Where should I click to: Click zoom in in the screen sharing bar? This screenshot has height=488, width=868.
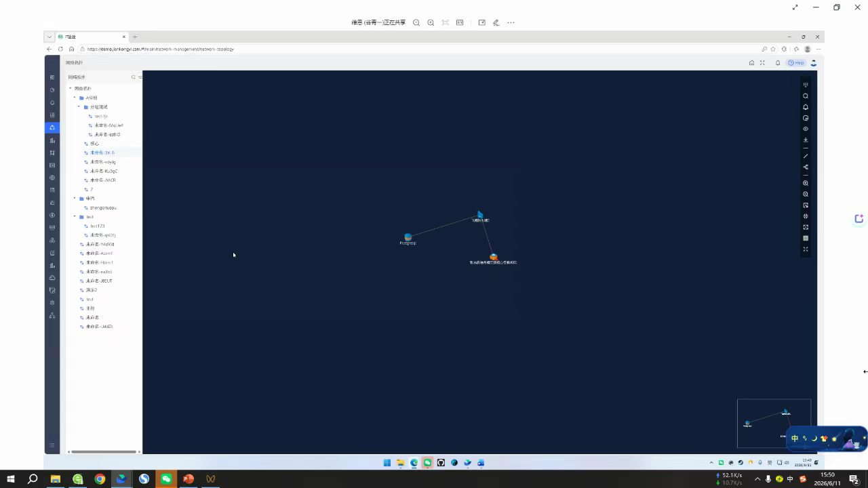point(431,22)
